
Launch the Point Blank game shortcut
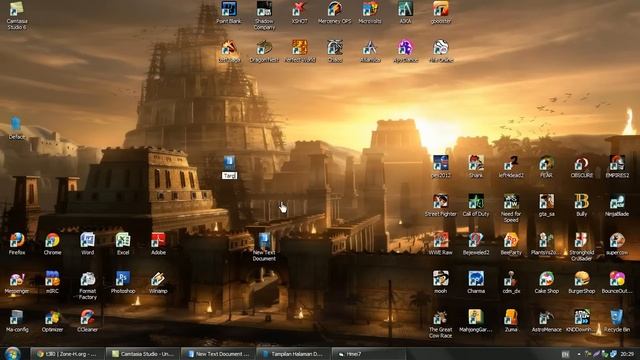[229, 13]
